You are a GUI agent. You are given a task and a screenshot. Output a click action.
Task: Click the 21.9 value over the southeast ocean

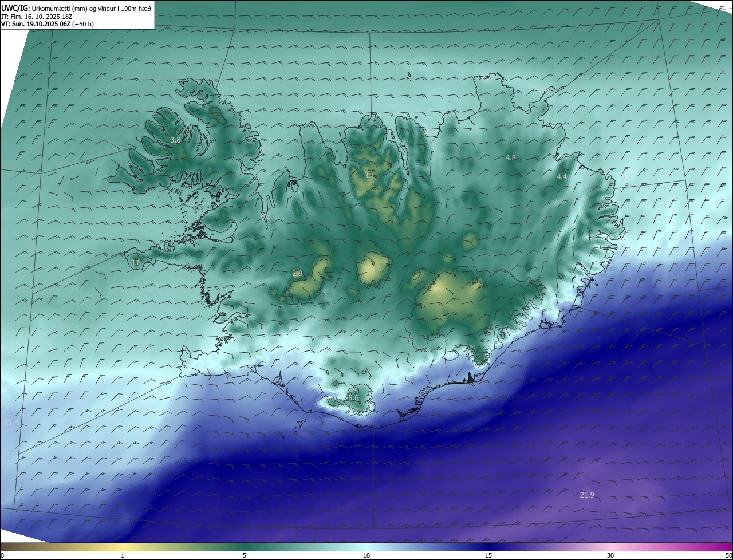coord(587,495)
